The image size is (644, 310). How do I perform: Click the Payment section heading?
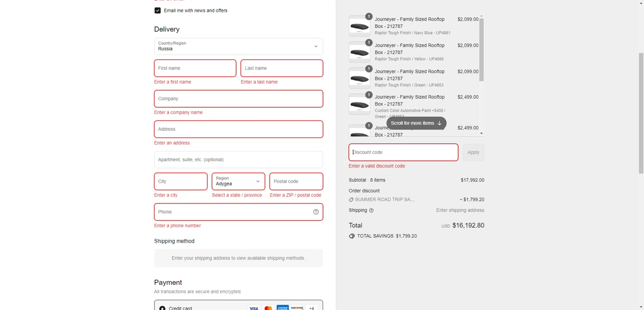click(x=168, y=283)
